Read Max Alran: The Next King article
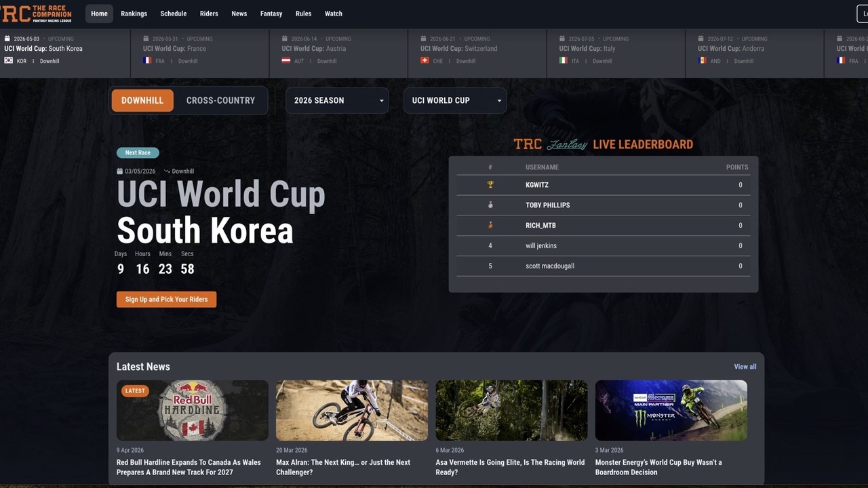This screenshot has width=868, height=488. (x=343, y=467)
